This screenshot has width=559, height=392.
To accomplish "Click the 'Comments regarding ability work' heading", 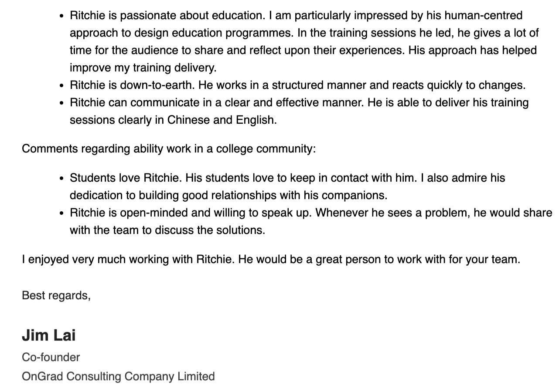I will (169, 149).
